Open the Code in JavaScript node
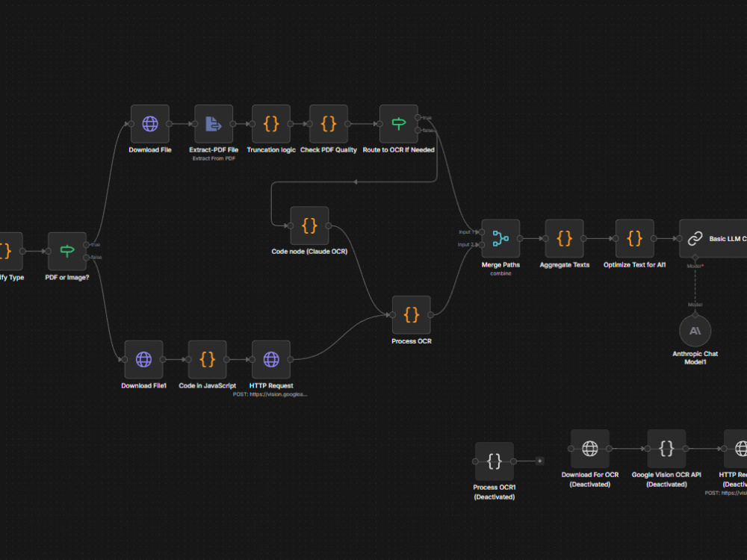Image resolution: width=747 pixels, height=560 pixels. (207, 360)
